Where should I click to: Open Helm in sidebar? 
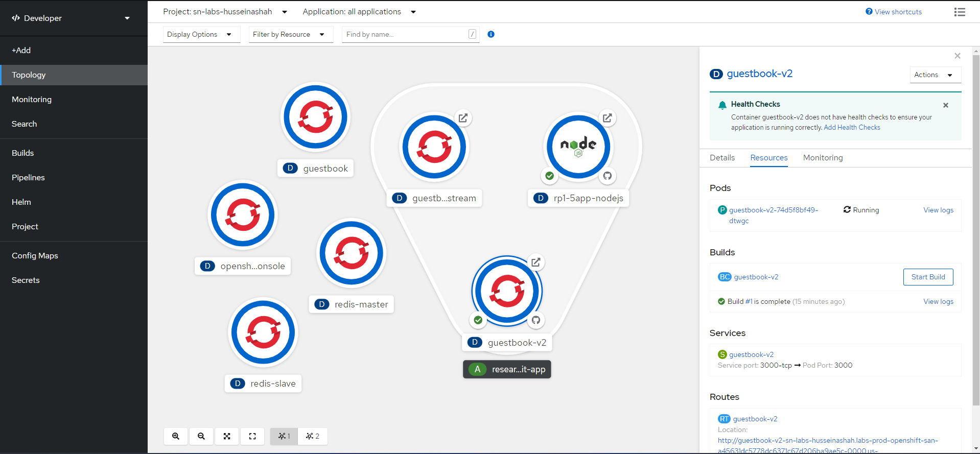[x=74, y=202]
